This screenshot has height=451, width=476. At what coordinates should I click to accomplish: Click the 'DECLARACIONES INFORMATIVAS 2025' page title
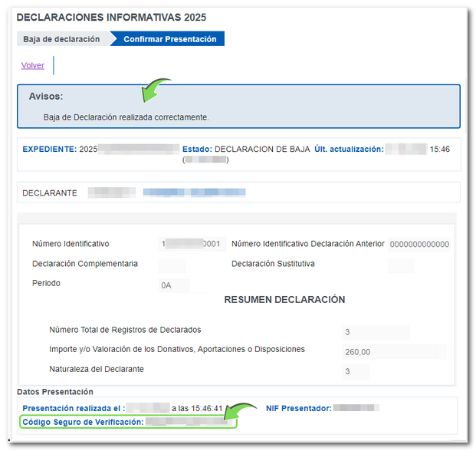click(x=111, y=17)
